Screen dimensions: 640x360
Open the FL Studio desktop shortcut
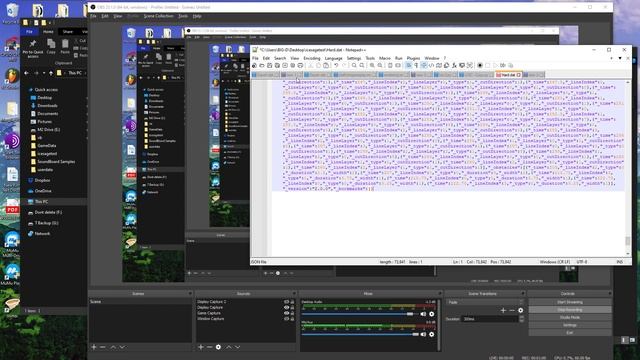point(11,77)
